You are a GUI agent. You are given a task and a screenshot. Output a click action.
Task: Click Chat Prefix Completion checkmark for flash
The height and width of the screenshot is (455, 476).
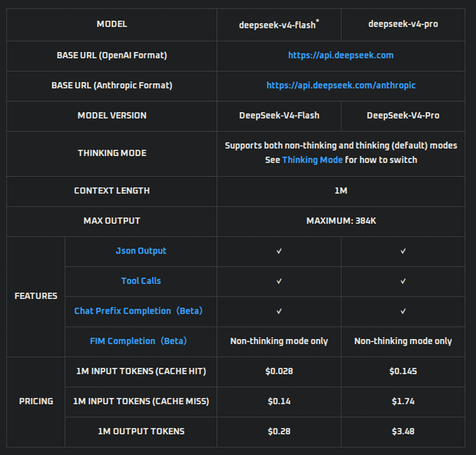[x=279, y=311]
